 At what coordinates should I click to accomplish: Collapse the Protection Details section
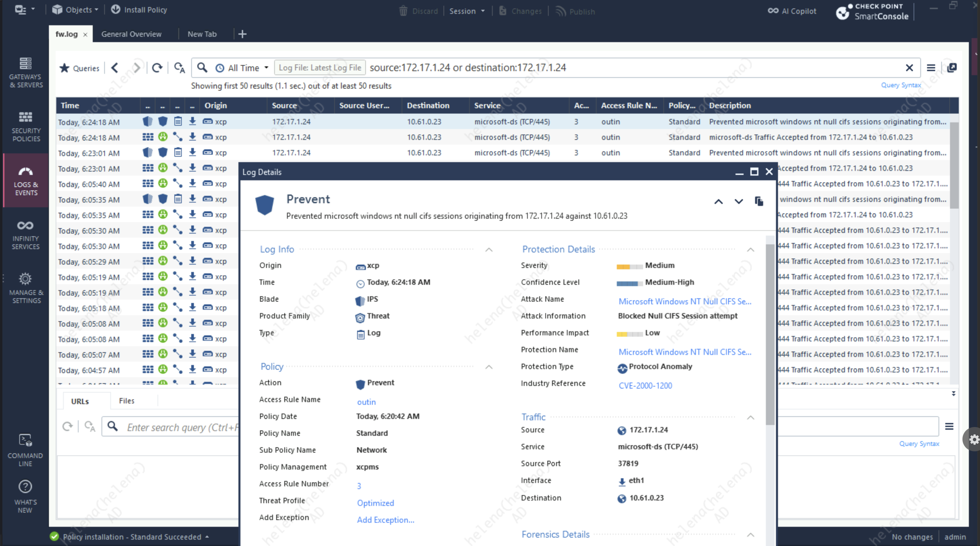tap(750, 250)
